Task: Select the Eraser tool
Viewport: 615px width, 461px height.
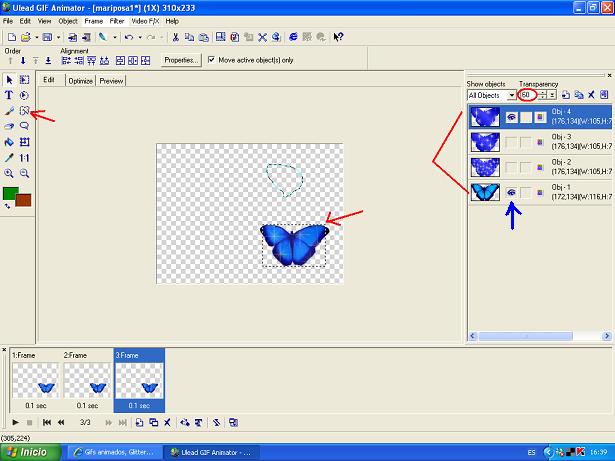Action: coord(9,126)
